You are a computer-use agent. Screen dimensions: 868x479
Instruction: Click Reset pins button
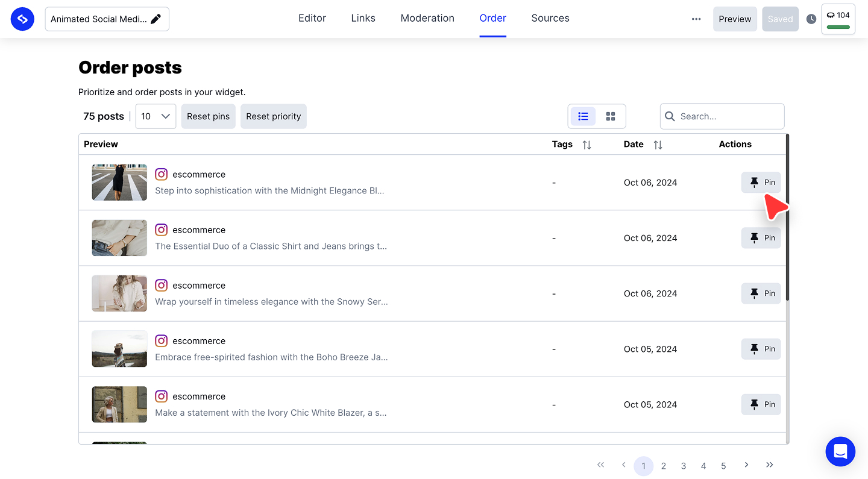click(208, 116)
